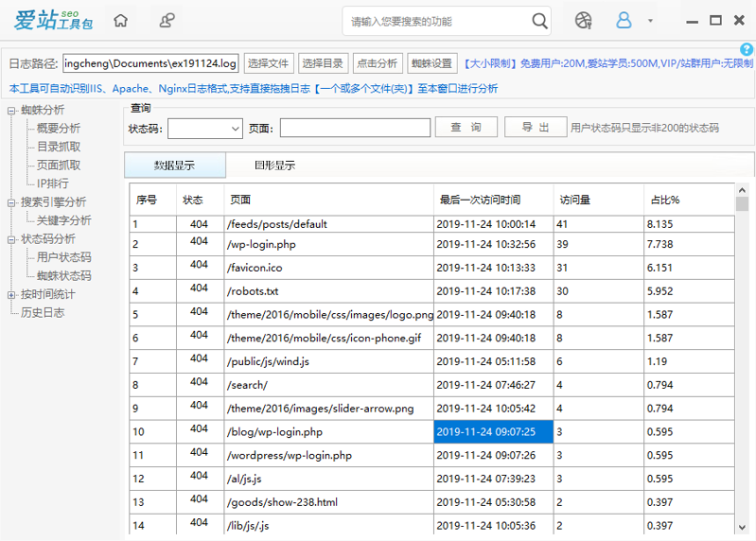Screen dimensions: 756x541
Task: Sort by 最后一次访问时间 column header
Action: point(493,200)
